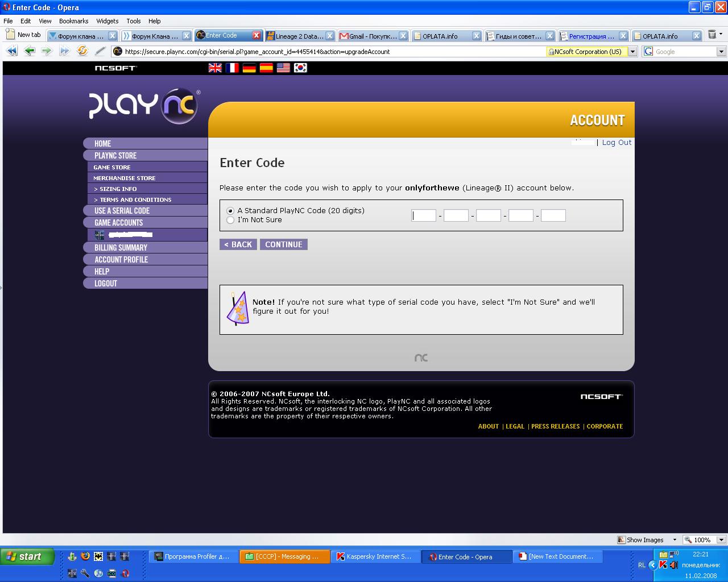Click the LEGAL footer link
Screen dimensions: 728x582
pos(515,426)
